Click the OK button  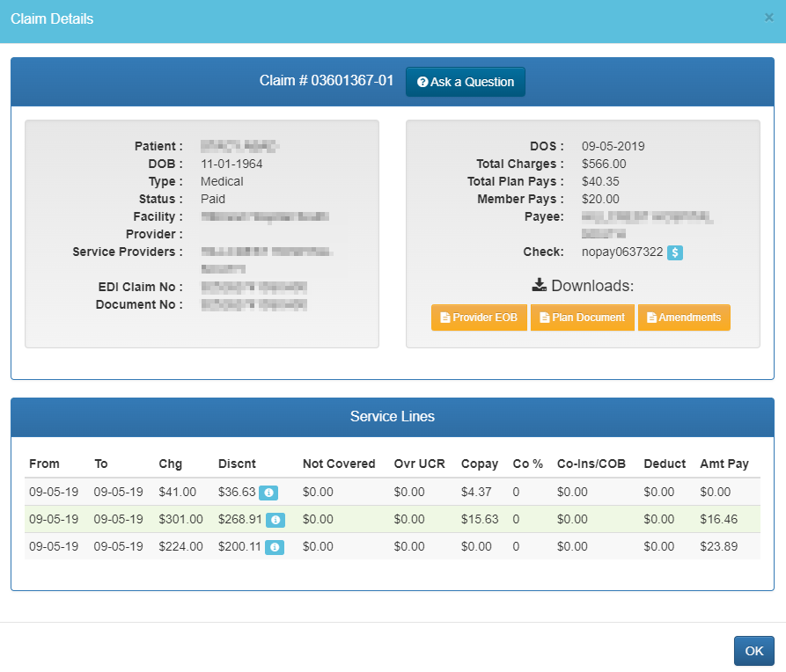[754, 651]
